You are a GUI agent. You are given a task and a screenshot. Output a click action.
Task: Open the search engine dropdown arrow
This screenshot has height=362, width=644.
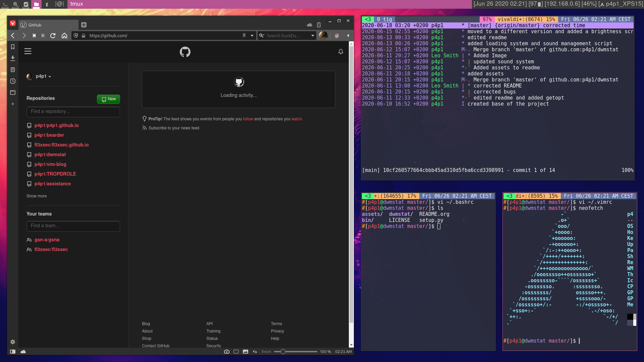click(313, 36)
